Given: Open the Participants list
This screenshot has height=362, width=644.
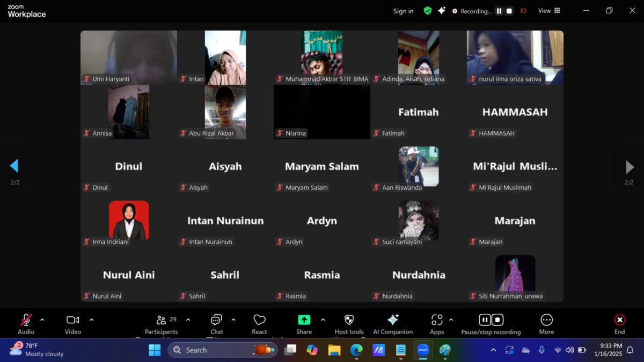Looking at the screenshot, I should pos(161,324).
